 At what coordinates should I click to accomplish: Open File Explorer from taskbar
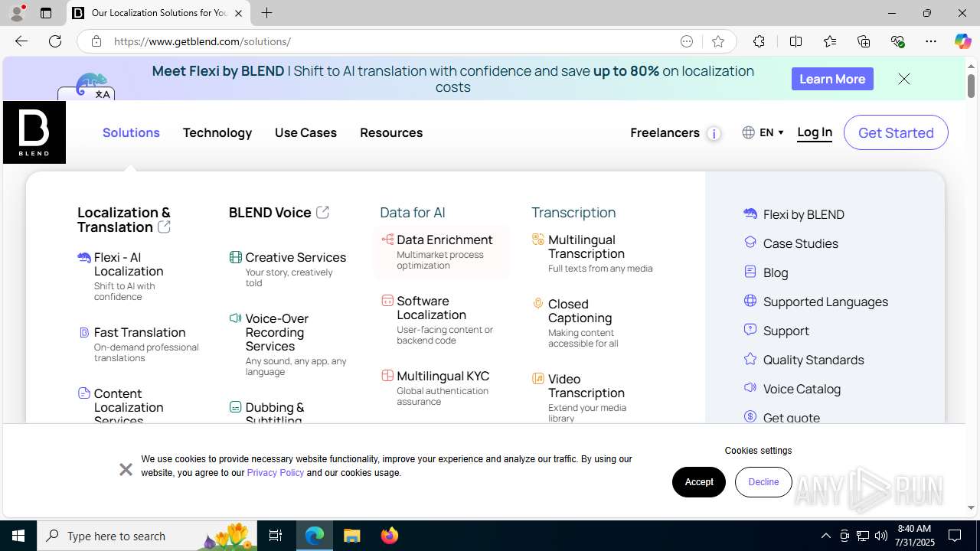(352, 536)
